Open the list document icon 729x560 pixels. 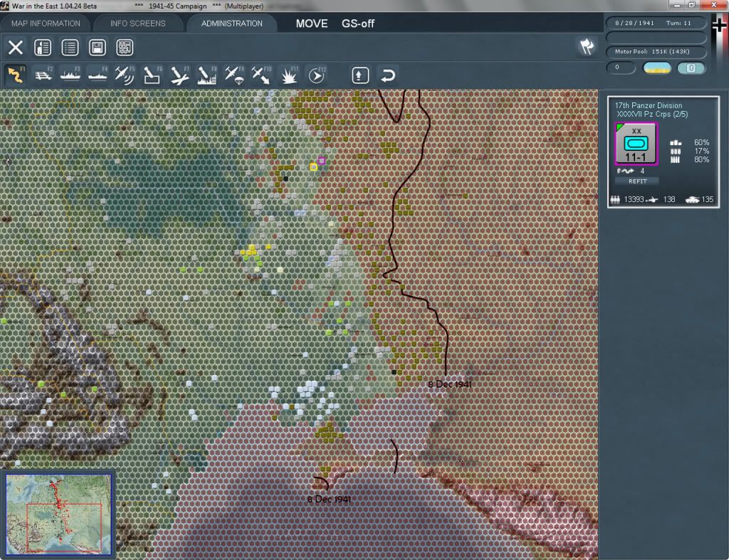tap(70, 48)
